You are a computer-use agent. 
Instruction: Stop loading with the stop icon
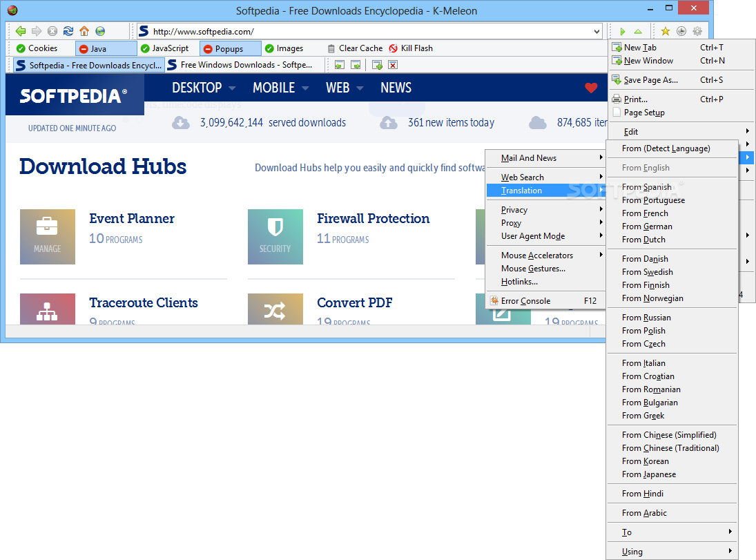52,31
